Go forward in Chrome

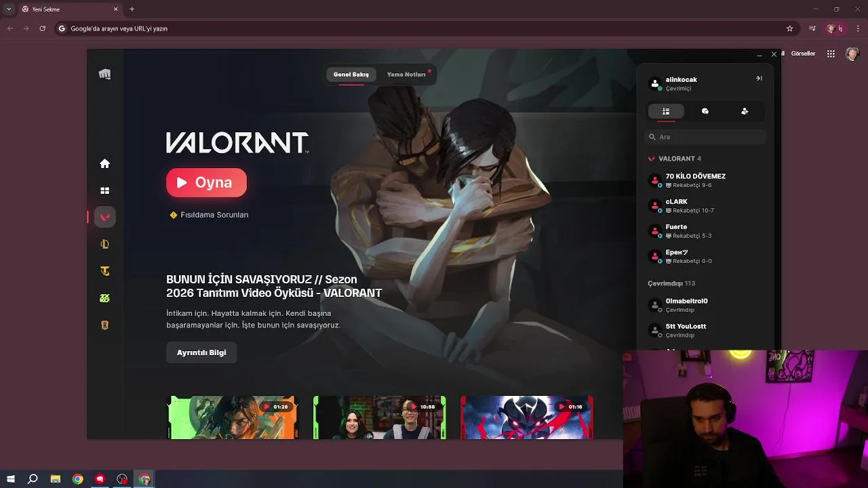tap(26, 28)
